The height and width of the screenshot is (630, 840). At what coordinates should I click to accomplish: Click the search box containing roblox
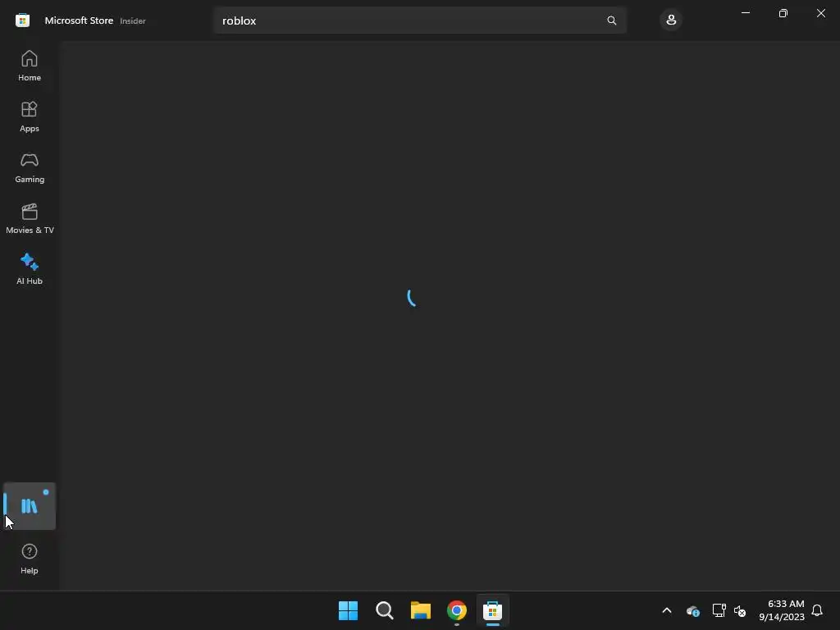(x=420, y=21)
